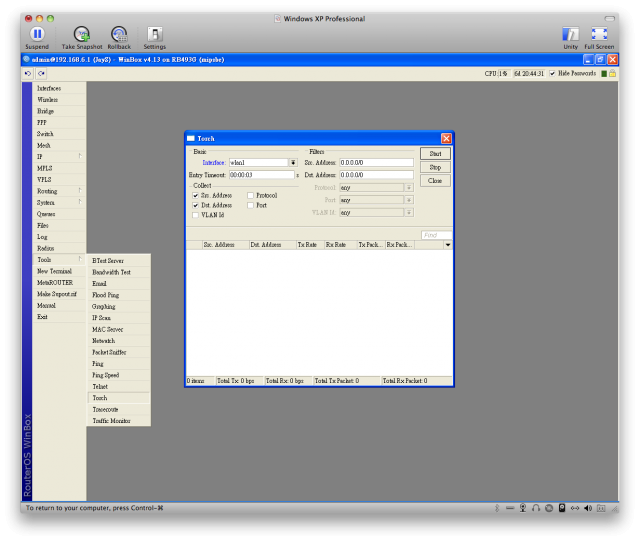
Task: Select Netwatch from Tools submenu
Action: (x=119, y=341)
